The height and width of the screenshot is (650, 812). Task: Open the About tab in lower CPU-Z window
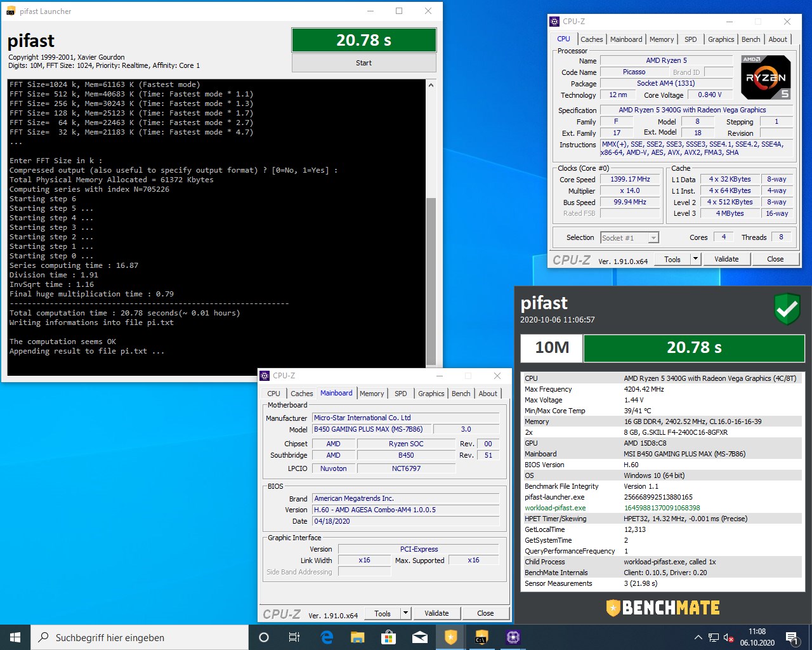488,394
